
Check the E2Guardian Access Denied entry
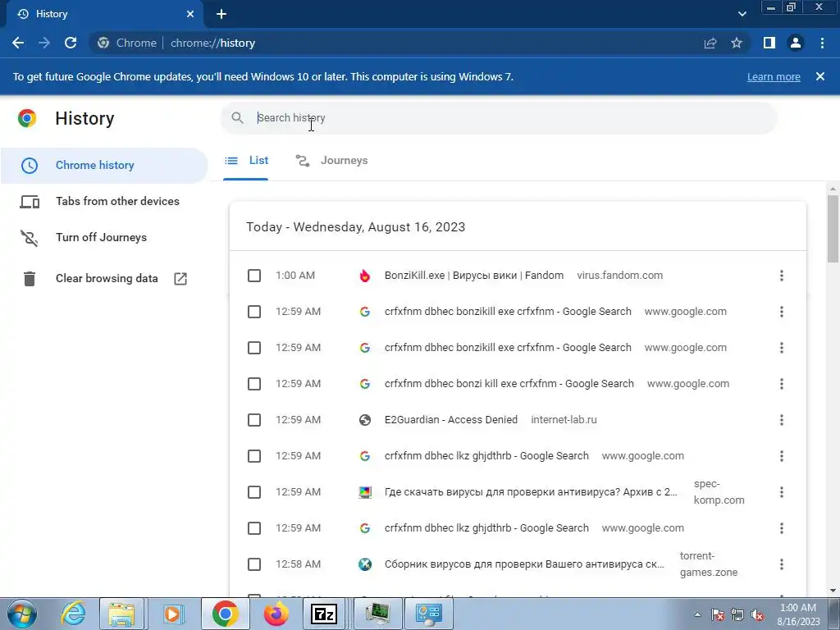[254, 420]
